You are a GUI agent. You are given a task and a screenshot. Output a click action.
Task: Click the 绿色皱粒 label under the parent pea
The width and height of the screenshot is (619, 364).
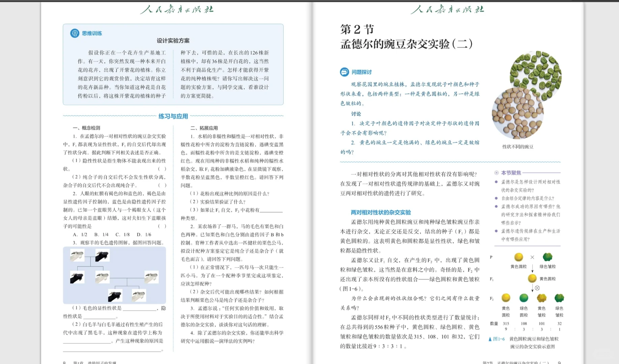pos(547,266)
